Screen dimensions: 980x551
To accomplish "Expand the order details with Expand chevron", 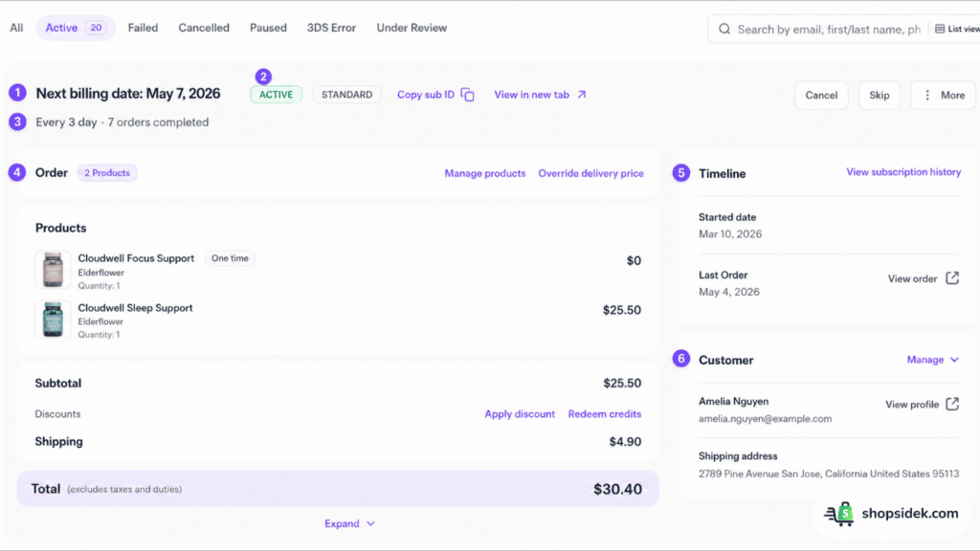I will pyautogui.click(x=349, y=523).
